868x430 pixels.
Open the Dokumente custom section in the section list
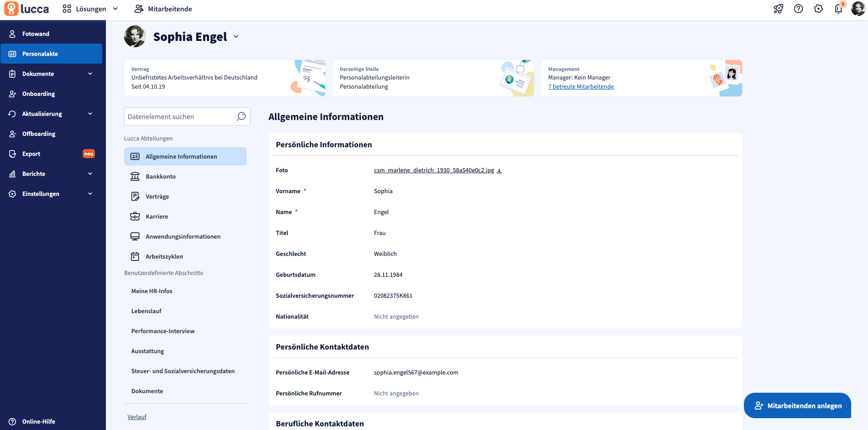click(x=185, y=391)
